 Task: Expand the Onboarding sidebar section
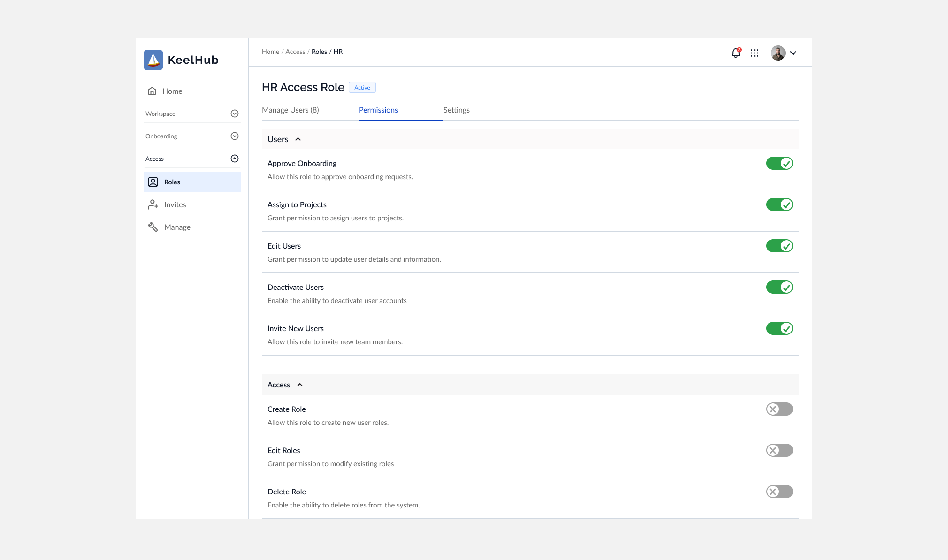[235, 136]
